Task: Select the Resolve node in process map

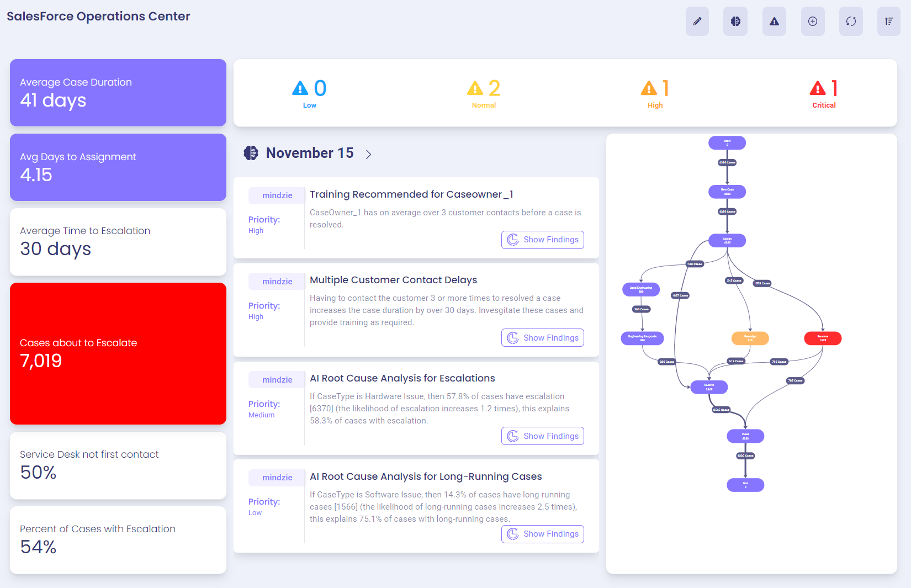Action: pyautogui.click(x=709, y=387)
